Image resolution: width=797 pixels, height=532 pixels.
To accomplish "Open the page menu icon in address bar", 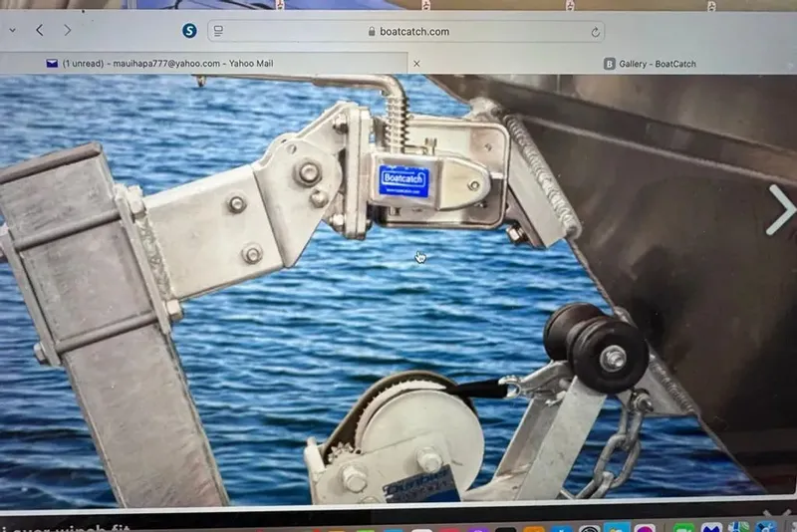I will pyautogui.click(x=218, y=31).
